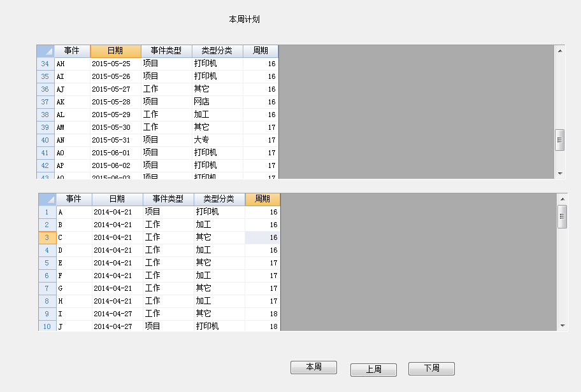581x392 pixels.
Task: Click 事件类型 header in upper table
Action: 166,51
